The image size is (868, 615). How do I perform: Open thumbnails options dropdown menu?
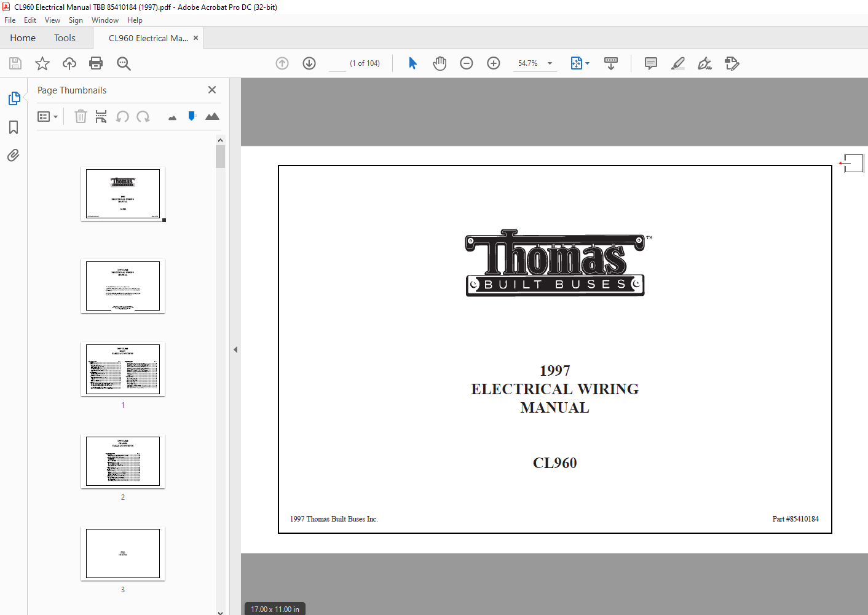coord(47,116)
